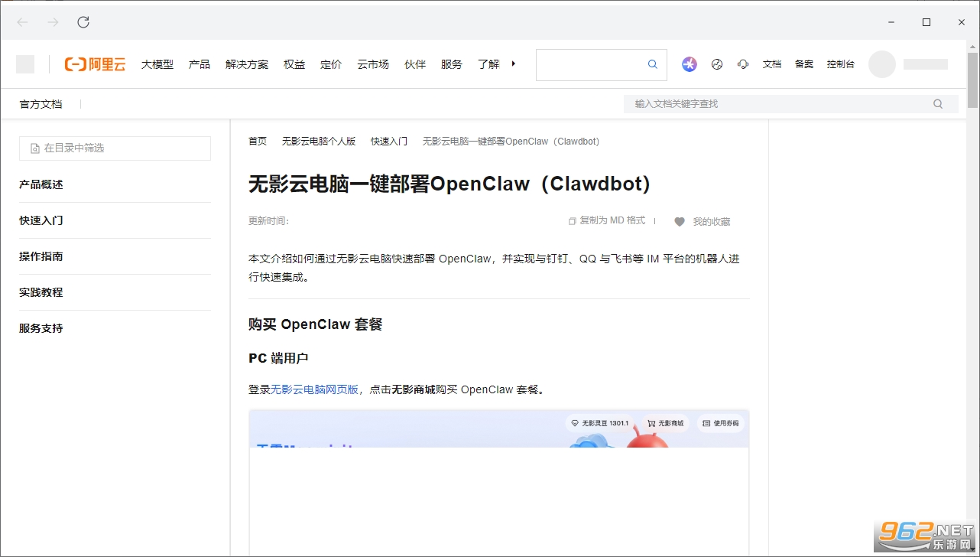
Task: Click the copy icon before 复制为 MD 格式
Action: pyautogui.click(x=572, y=221)
